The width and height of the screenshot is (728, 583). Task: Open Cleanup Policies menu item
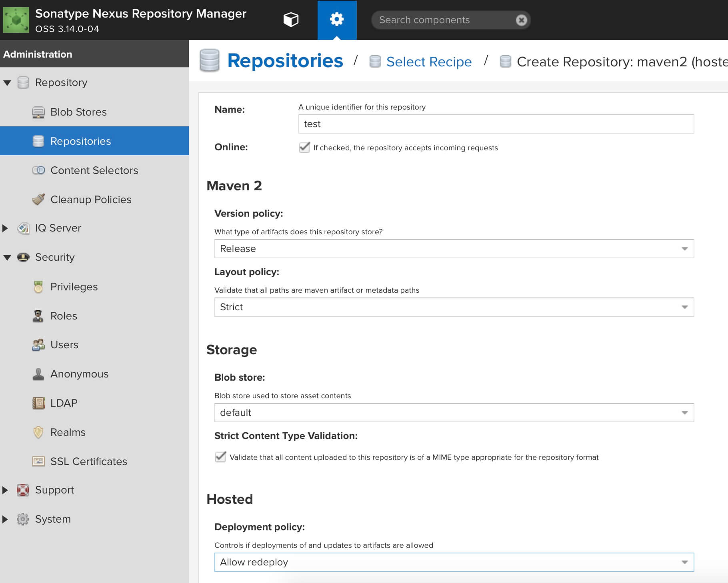(x=94, y=199)
